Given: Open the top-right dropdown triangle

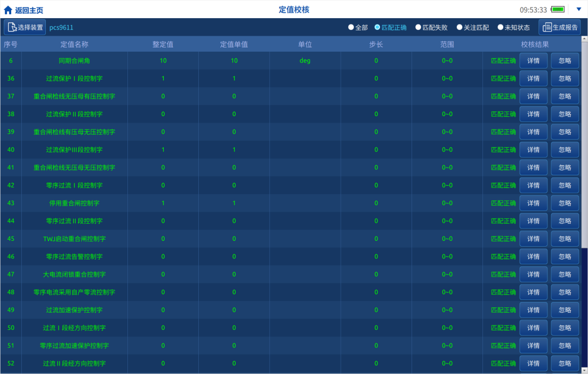Looking at the screenshot, I should [x=579, y=9].
